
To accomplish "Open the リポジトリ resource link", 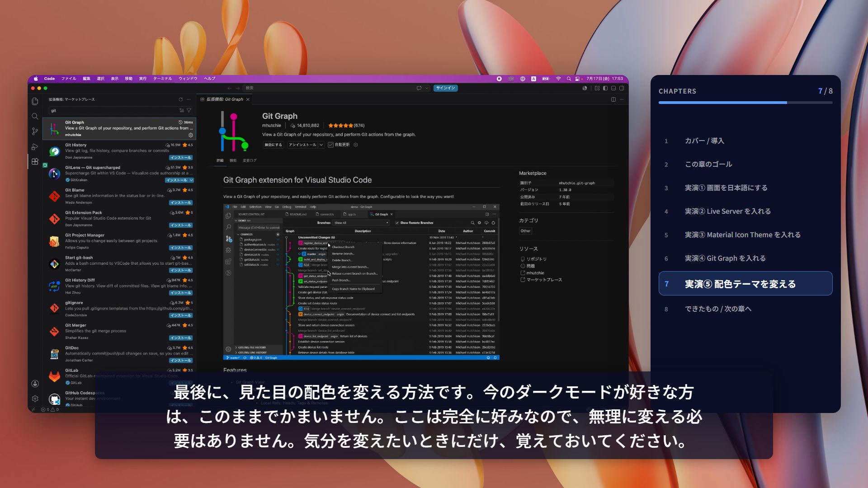I will point(537,259).
